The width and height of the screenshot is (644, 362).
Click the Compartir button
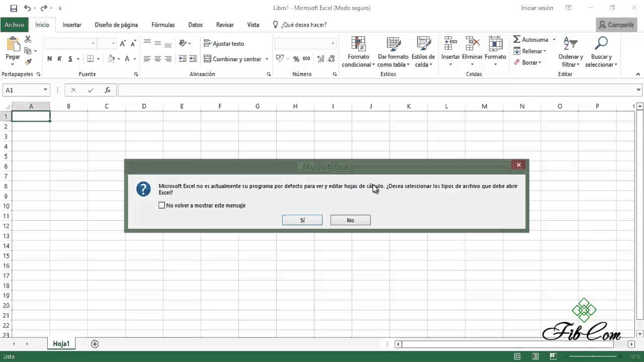pos(616,25)
